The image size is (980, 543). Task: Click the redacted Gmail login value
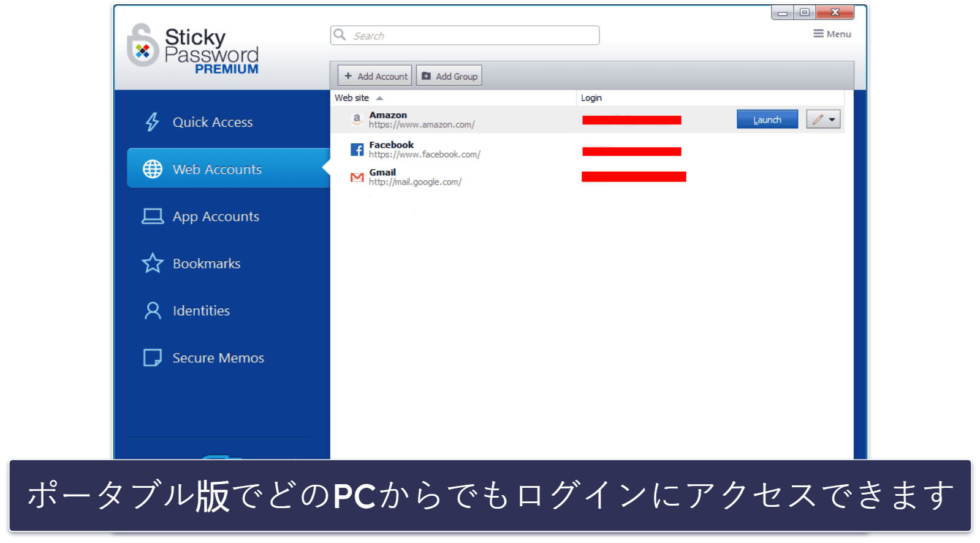[x=634, y=177]
